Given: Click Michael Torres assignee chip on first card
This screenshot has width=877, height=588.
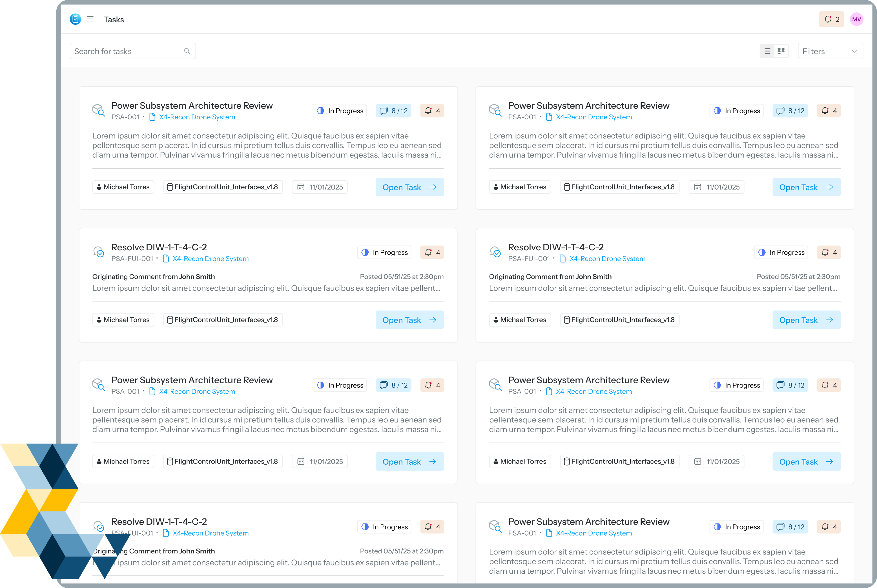Looking at the screenshot, I should pyautogui.click(x=123, y=187).
